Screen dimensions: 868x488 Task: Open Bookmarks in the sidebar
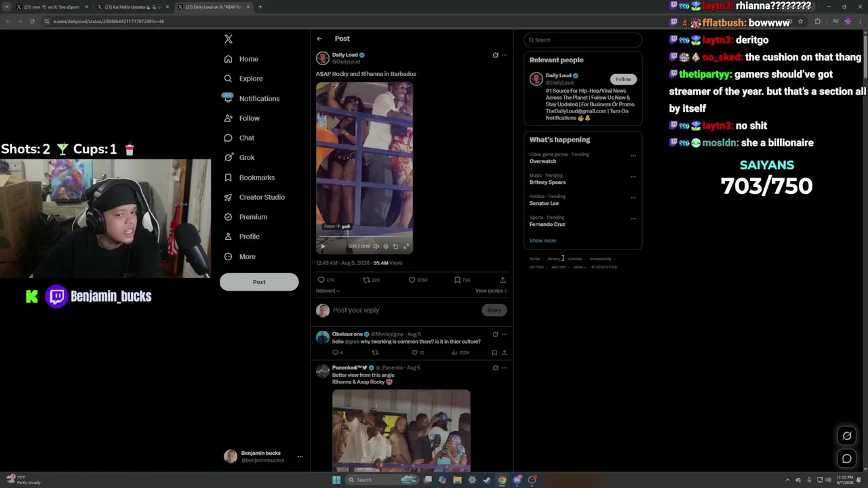click(x=250, y=178)
